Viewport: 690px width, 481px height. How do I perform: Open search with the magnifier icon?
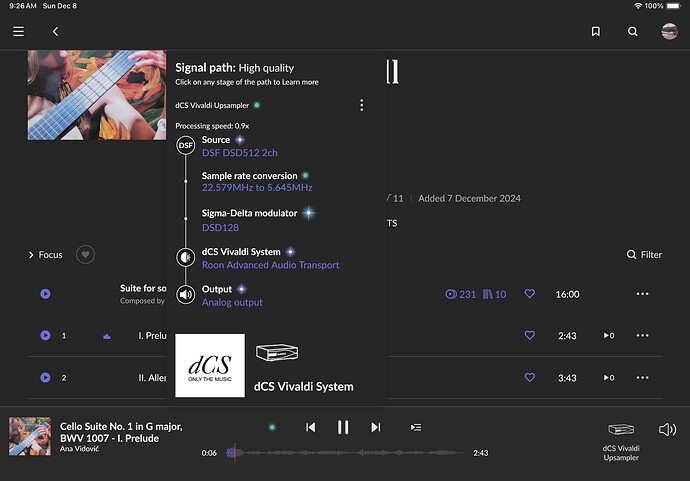click(632, 31)
